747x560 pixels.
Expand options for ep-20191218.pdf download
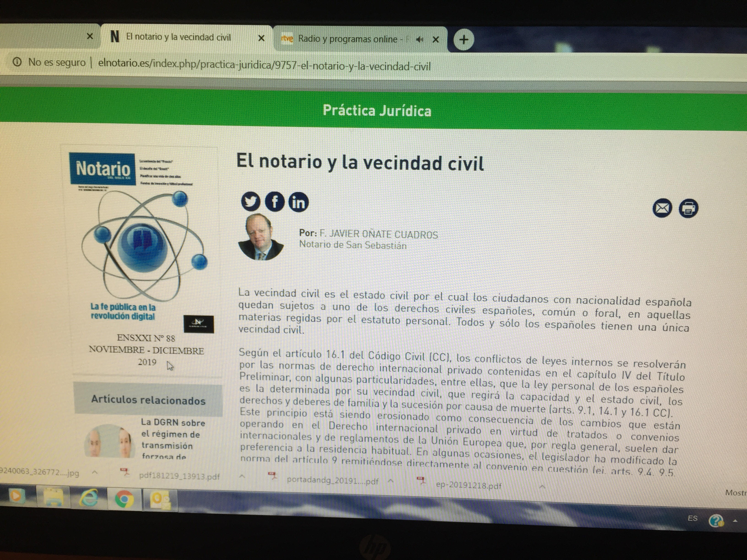(x=542, y=486)
